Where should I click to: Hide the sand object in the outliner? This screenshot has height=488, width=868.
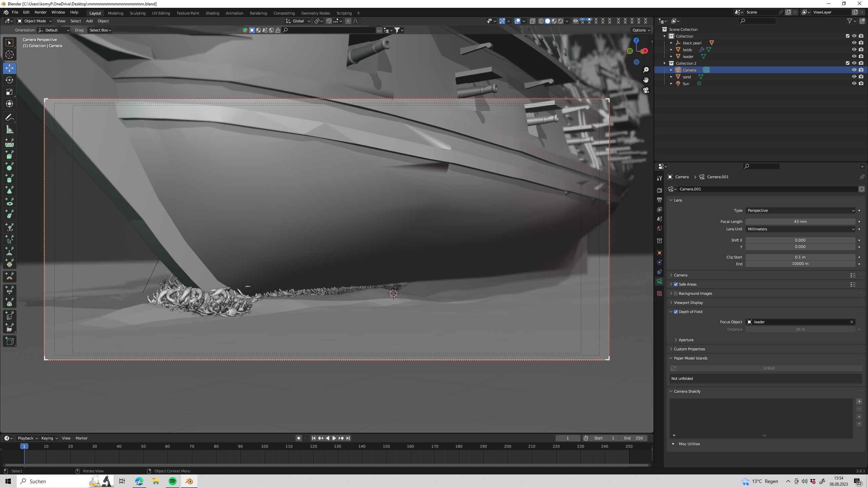coord(854,77)
